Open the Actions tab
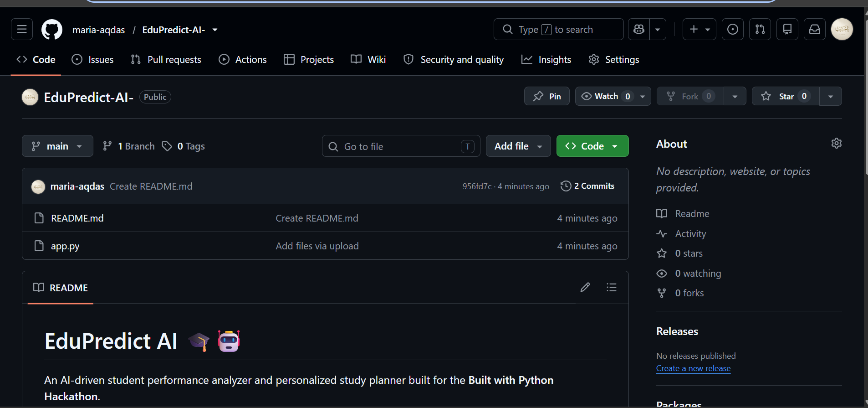Screen dimensions: 868x408 tap(243, 60)
